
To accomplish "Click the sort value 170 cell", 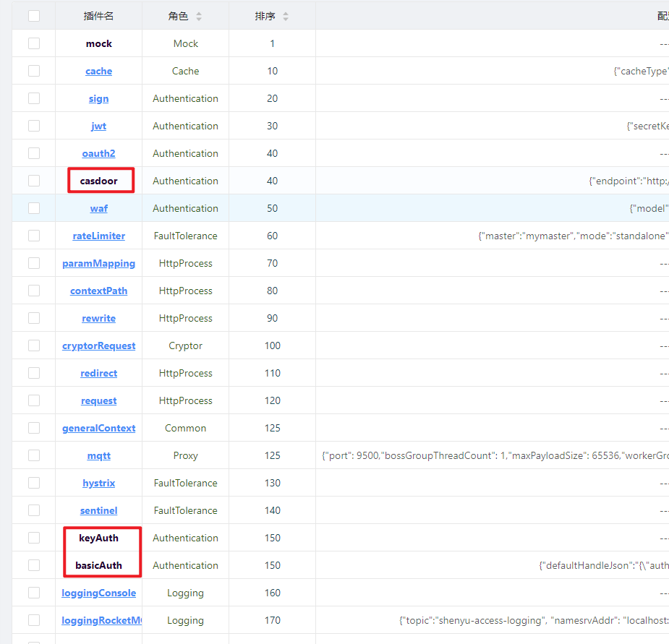I will tap(272, 621).
